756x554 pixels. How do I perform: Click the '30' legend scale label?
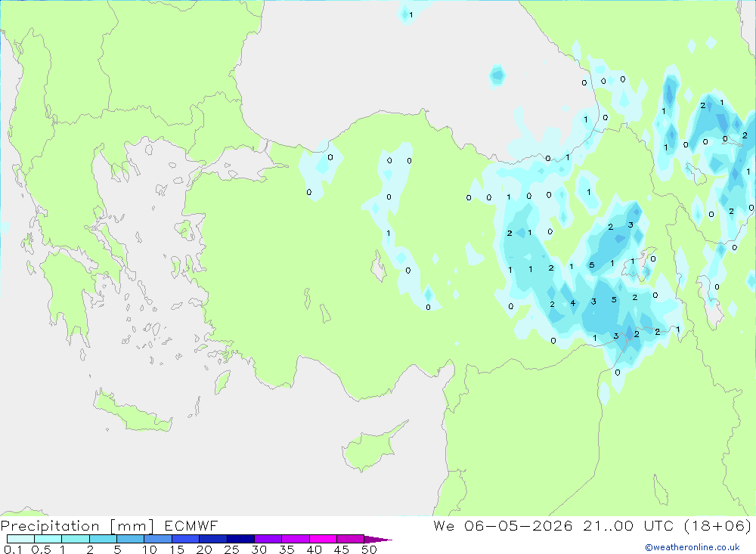[259, 549]
